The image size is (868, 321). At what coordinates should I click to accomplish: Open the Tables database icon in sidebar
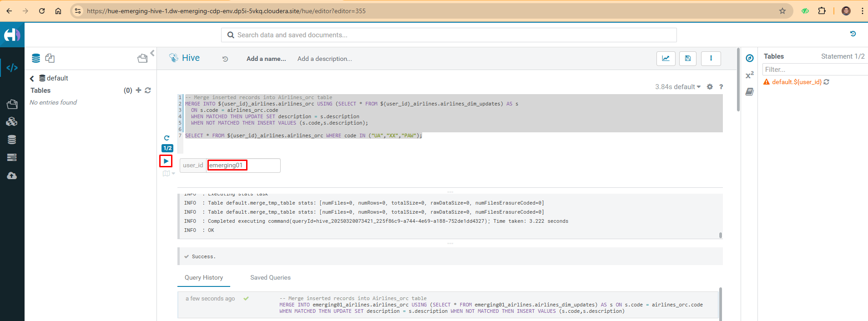click(x=12, y=140)
